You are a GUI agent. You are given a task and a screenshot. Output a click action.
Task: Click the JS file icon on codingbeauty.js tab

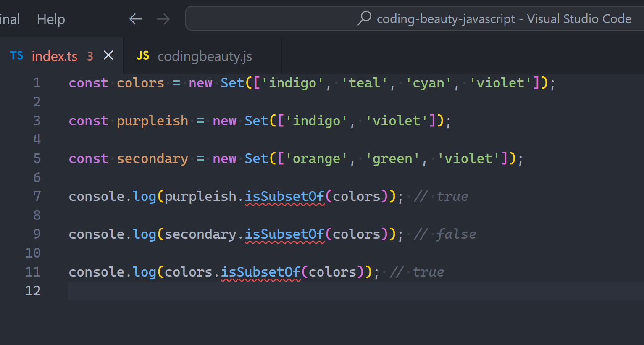pos(143,55)
